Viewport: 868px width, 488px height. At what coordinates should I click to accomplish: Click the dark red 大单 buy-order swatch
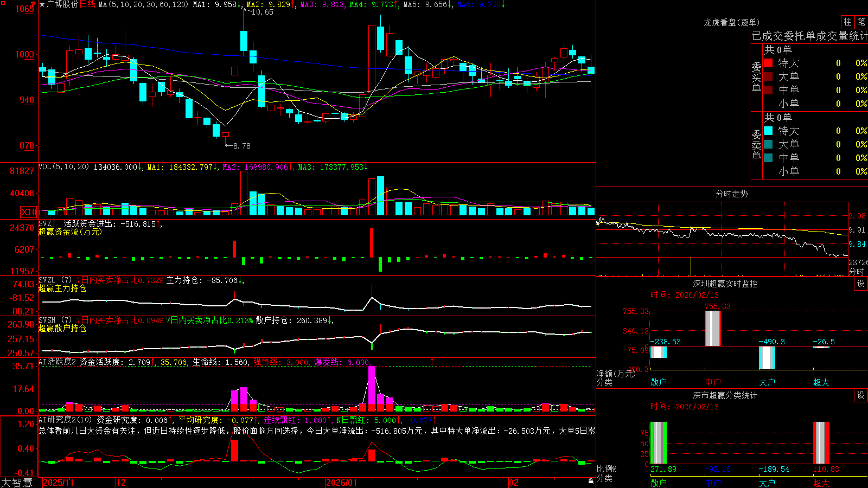768,76
